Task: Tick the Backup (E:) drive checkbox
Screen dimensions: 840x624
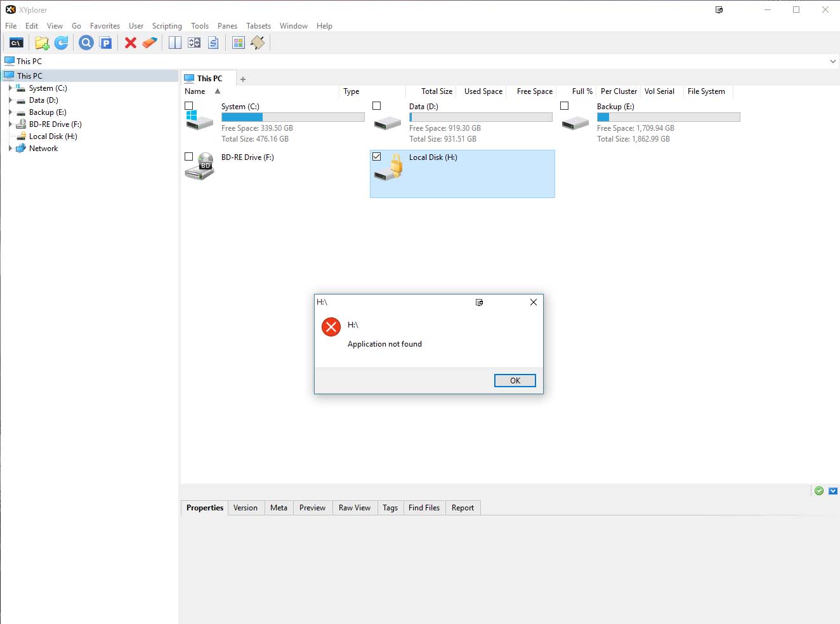Action: click(565, 106)
